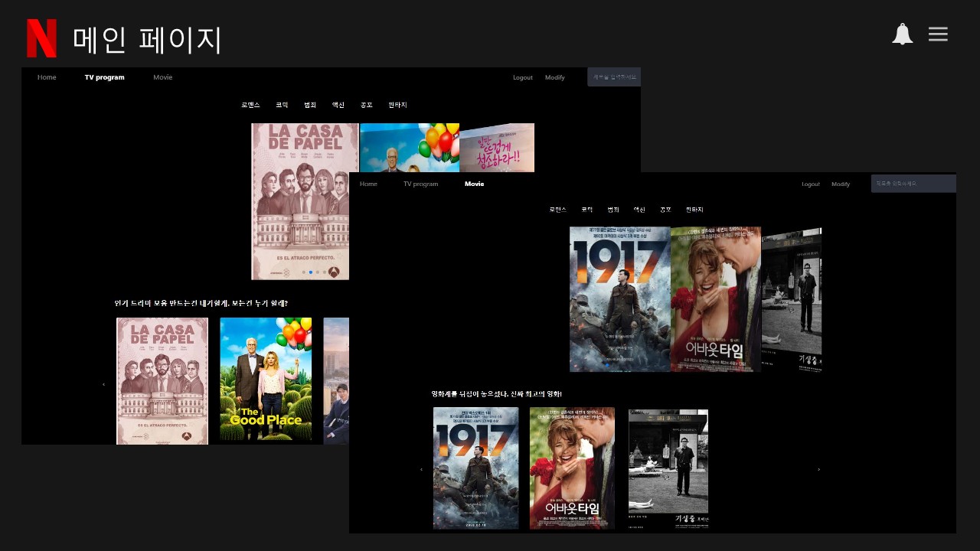Open 1917 poster in movie carousel
The image size is (980, 551).
click(x=619, y=299)
